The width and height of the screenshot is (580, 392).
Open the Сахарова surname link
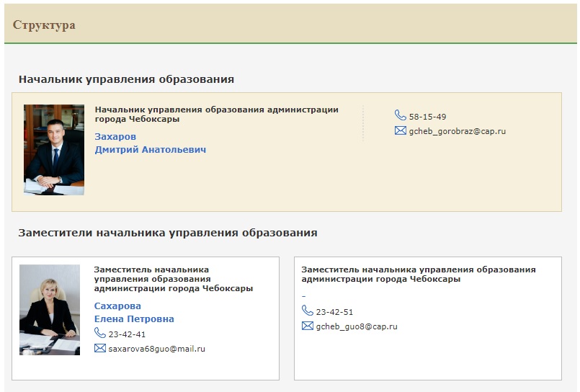pos(117,306)
